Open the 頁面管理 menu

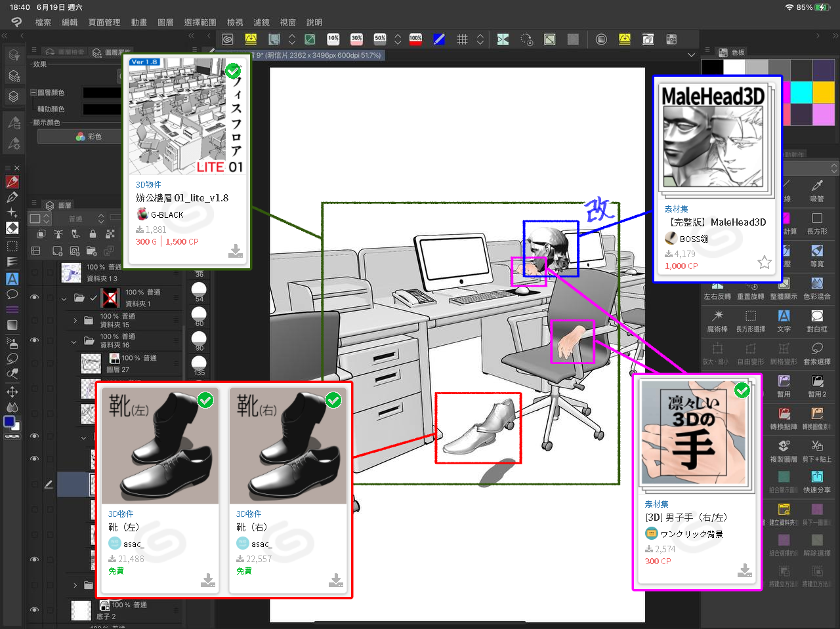(x=104, y=22)
